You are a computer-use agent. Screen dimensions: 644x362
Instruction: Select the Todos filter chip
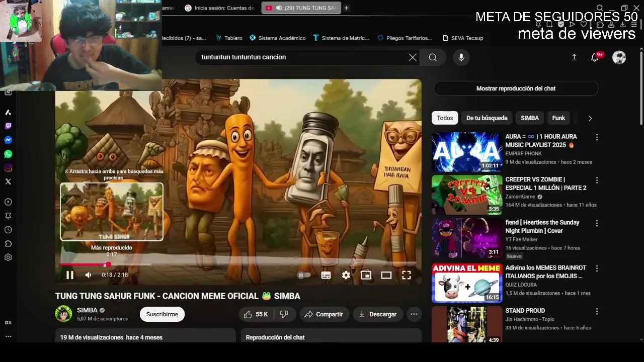click(445, 118)
